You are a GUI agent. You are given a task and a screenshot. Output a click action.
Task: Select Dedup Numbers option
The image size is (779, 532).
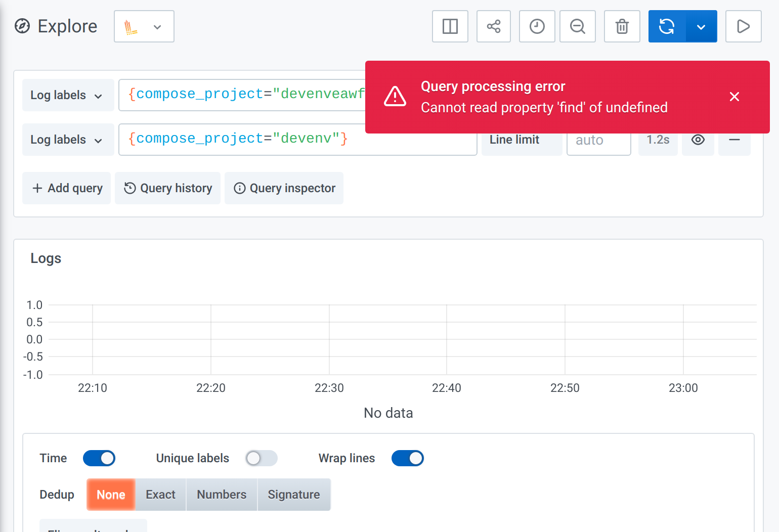(222, 495)
